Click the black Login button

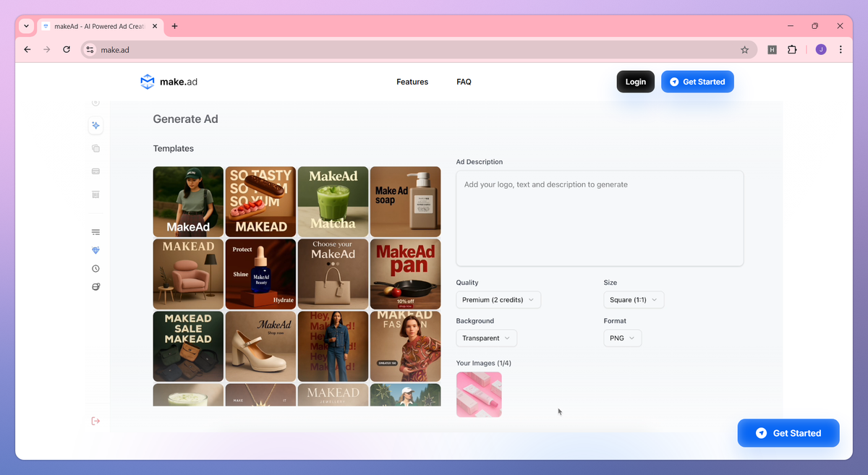[x=636, y=82]
